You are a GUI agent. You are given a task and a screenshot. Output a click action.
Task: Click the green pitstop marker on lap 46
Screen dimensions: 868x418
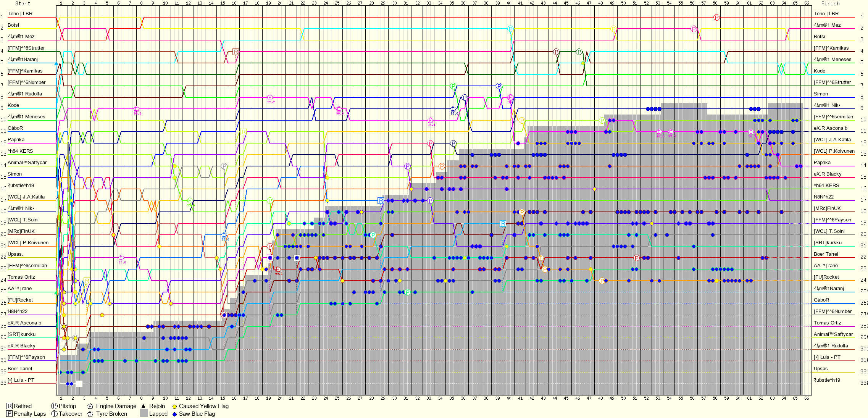(579, 52)
